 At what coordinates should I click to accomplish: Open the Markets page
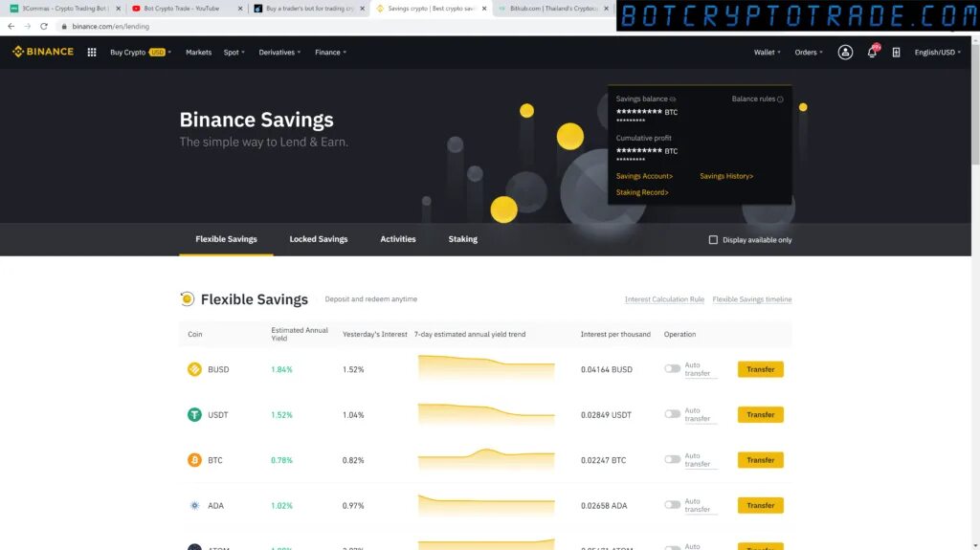(x=199, y=53)
